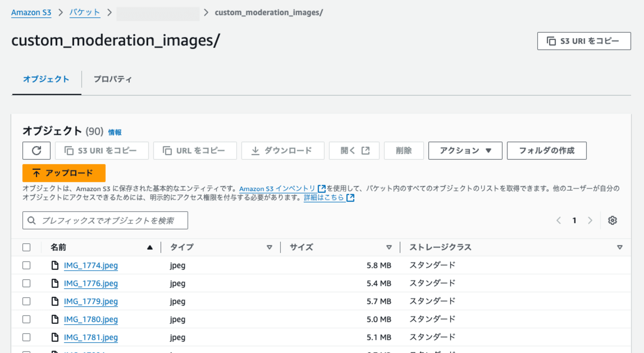Screen dimensions: 644x353
Task: Click custom_moderation_images/ breadcrumb text
Action: [269, 13]
